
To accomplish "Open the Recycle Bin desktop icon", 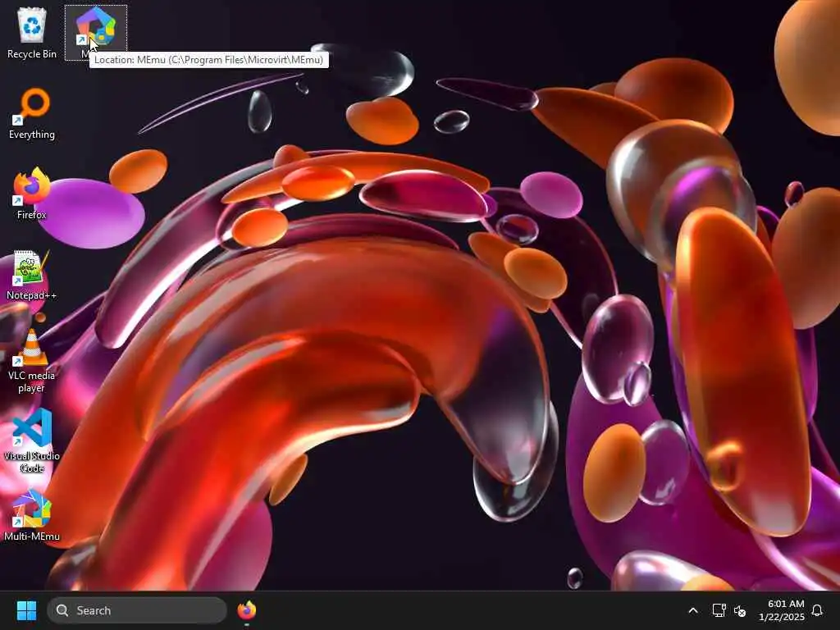I will (x=32, y=32).
